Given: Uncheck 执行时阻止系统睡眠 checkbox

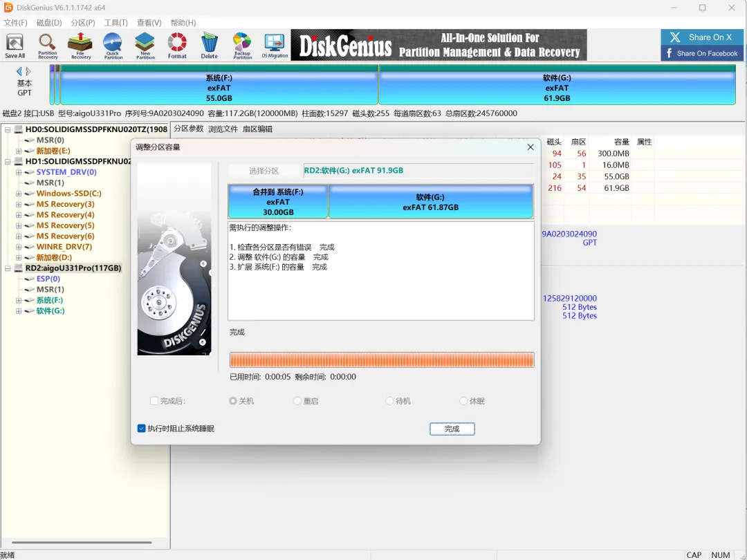Looking at the screenshot, I should click(142, 429).
